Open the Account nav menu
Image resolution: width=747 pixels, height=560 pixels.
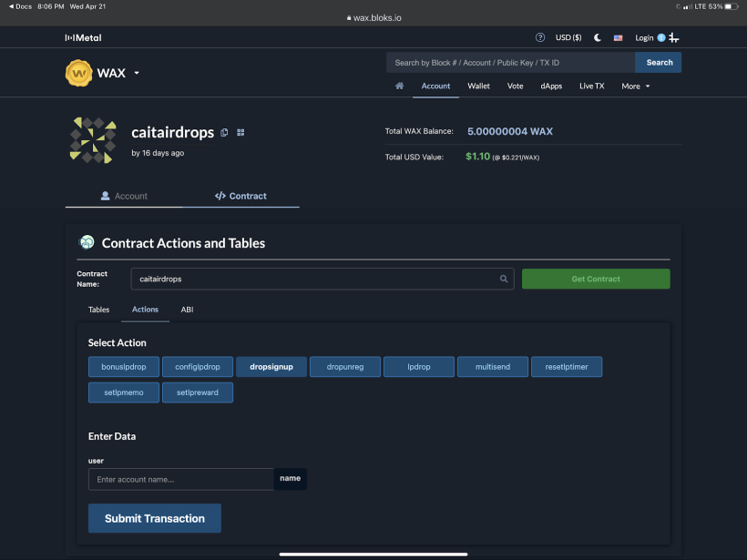point(435,87)
